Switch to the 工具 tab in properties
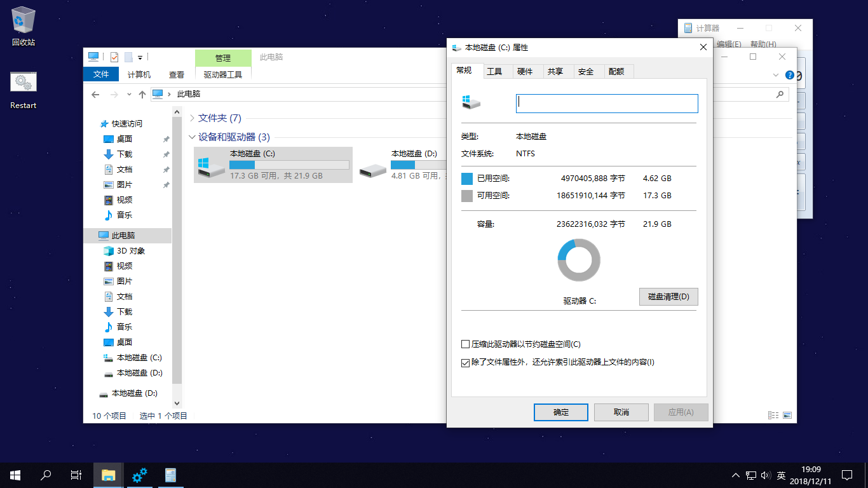This screenshot has height=488, width=868. coord(494,72)
